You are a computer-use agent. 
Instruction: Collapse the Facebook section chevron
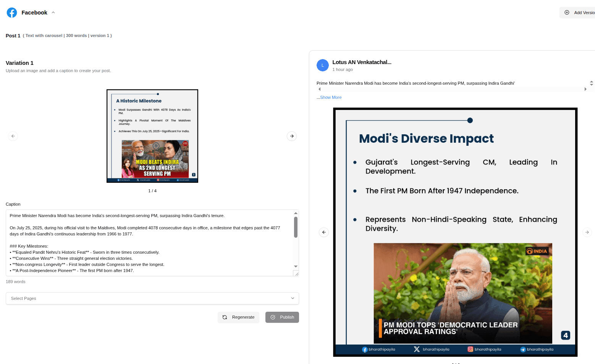tap(53, 12)
